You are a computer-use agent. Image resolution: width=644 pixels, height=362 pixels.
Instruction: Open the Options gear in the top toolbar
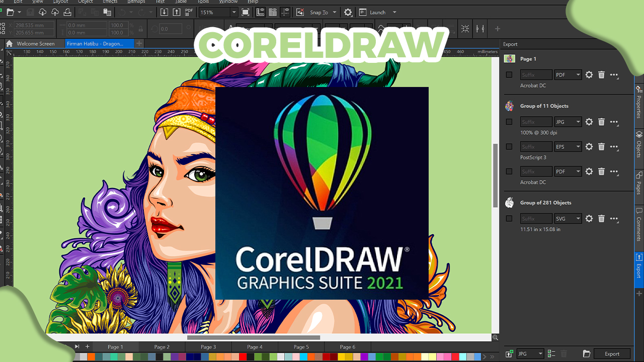[348, 12]
